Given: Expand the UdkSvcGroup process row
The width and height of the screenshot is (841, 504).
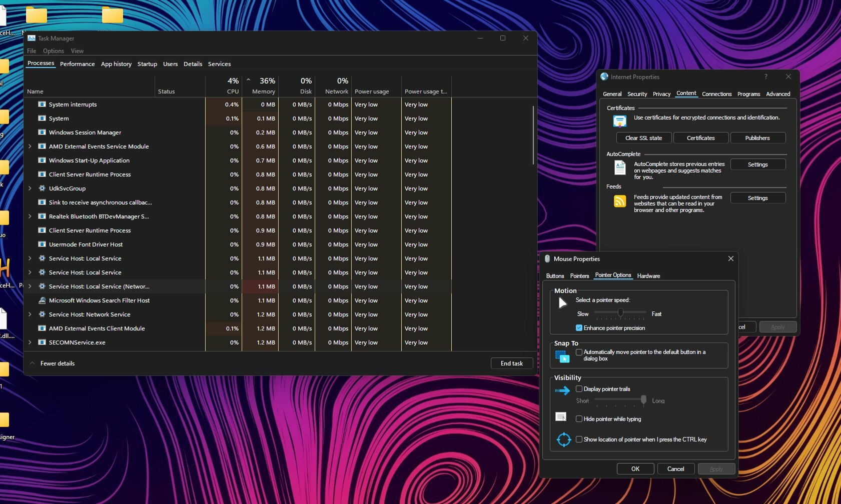Looking at the screenshot, I should pos(30,188).
